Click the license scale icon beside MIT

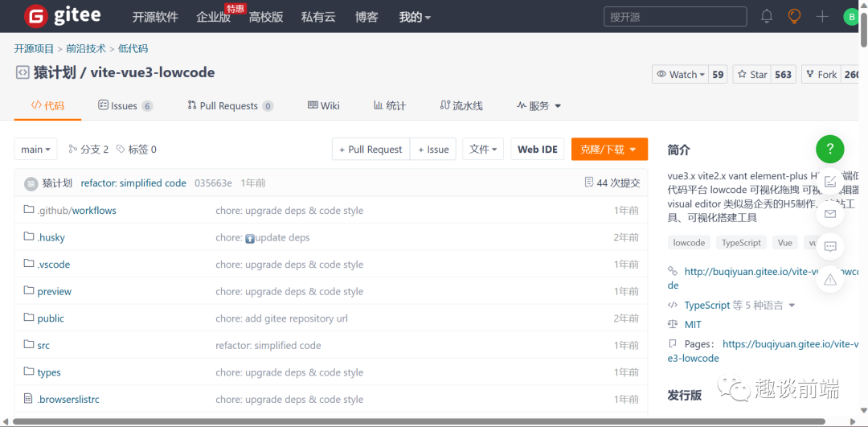(674, 325)
